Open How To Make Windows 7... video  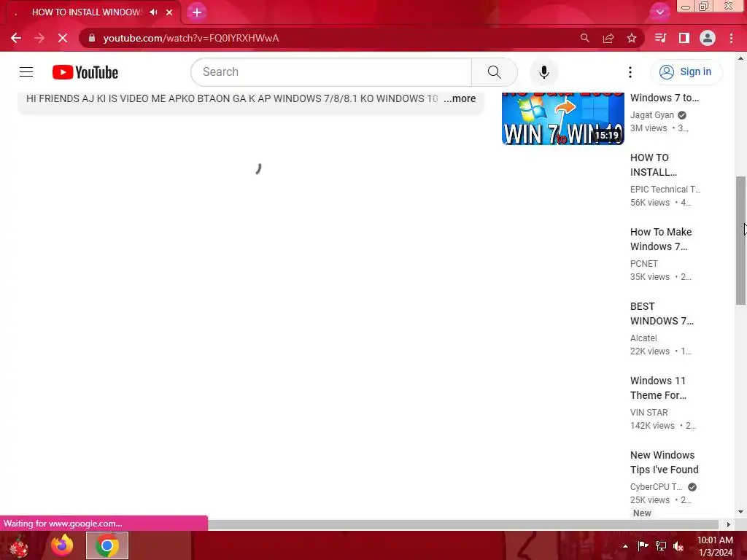tap(661, 239)
